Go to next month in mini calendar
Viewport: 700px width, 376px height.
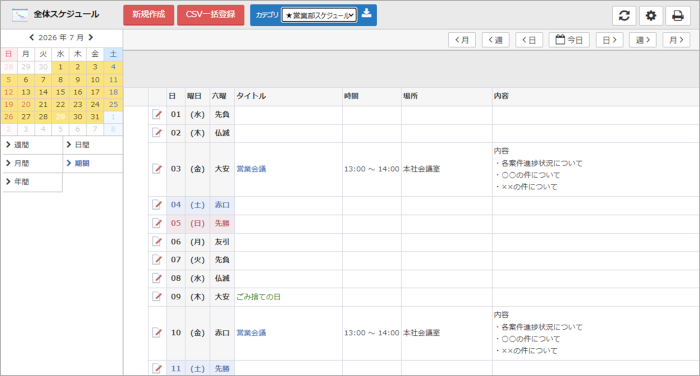point(91,38)
